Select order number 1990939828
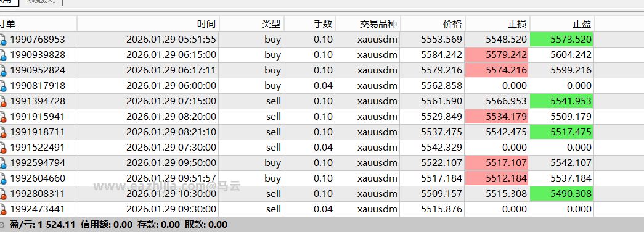The width and height of the screenshot is (644, 234). click(x=38, y=55)
